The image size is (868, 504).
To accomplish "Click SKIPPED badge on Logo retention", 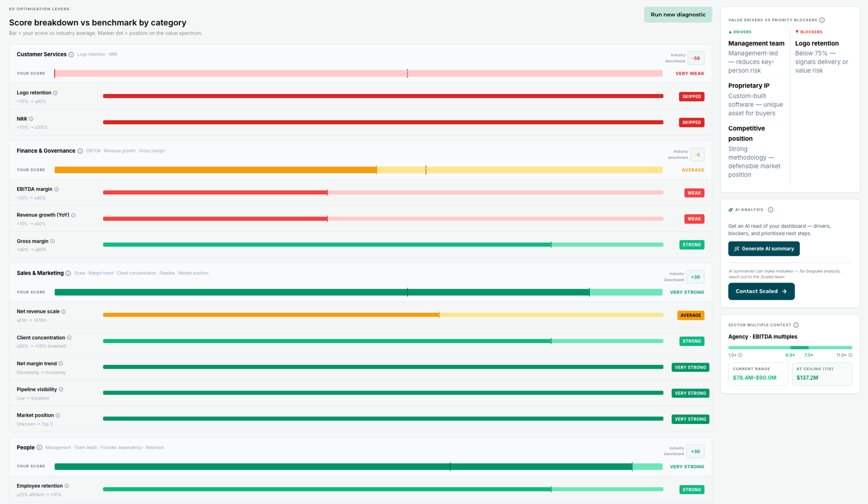I will 691,96.
